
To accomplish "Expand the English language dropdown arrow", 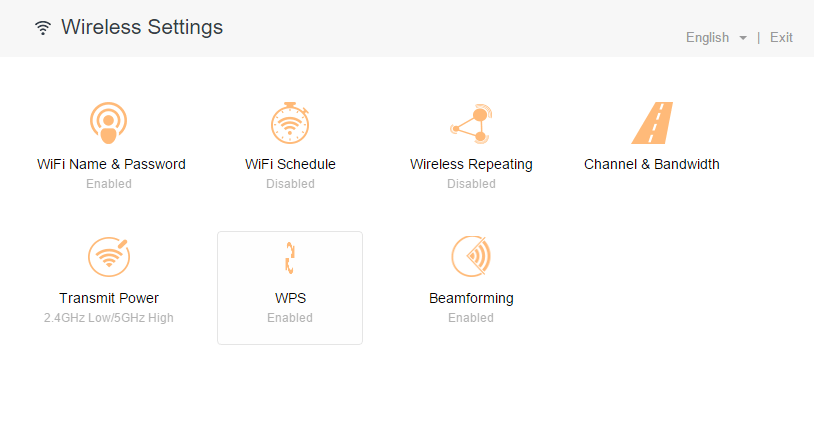I will [743, 38].
